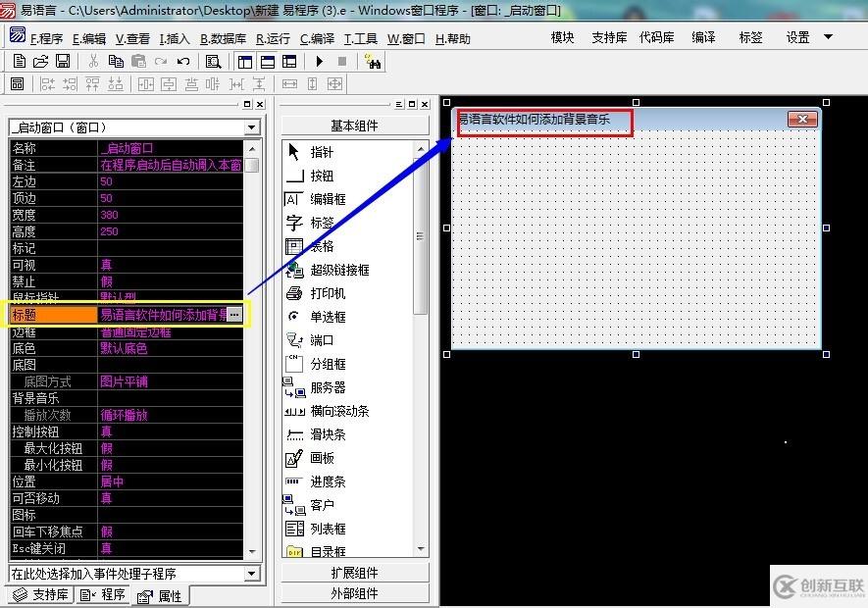This screenshot has width=868, height=608.
Task: Click the Stop square toolbar icon
Action: (342, 61)
